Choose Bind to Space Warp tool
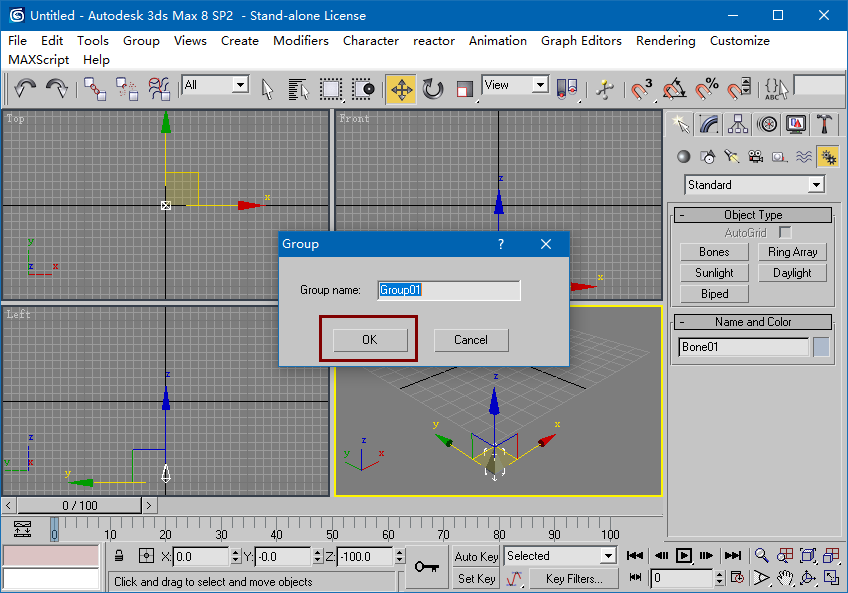The height and width of the screenshot is (593, 848). [160, 88]
